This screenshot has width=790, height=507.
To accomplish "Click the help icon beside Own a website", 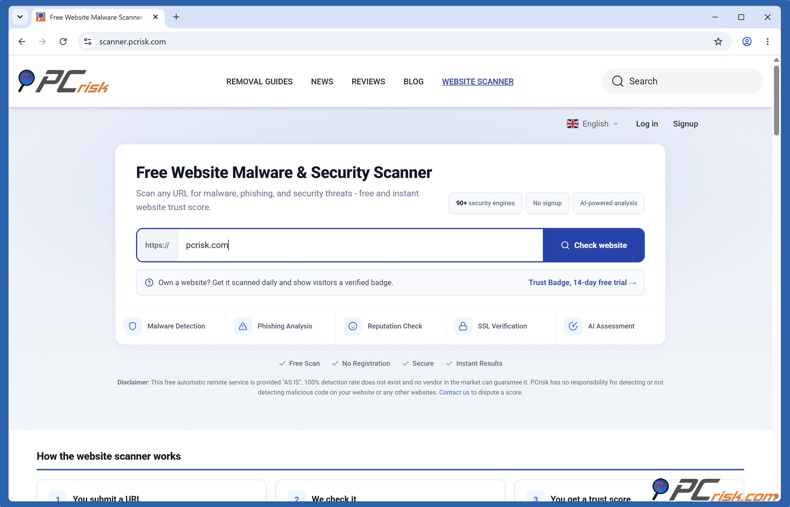I will (149, 282).
